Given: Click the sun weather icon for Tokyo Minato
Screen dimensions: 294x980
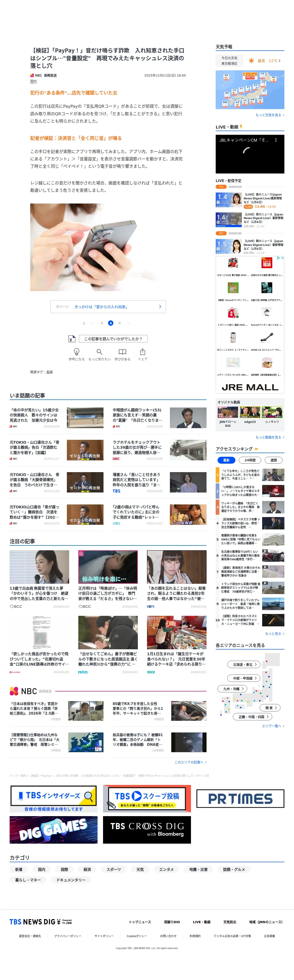Looking at the screenshot, I should 251,61.
